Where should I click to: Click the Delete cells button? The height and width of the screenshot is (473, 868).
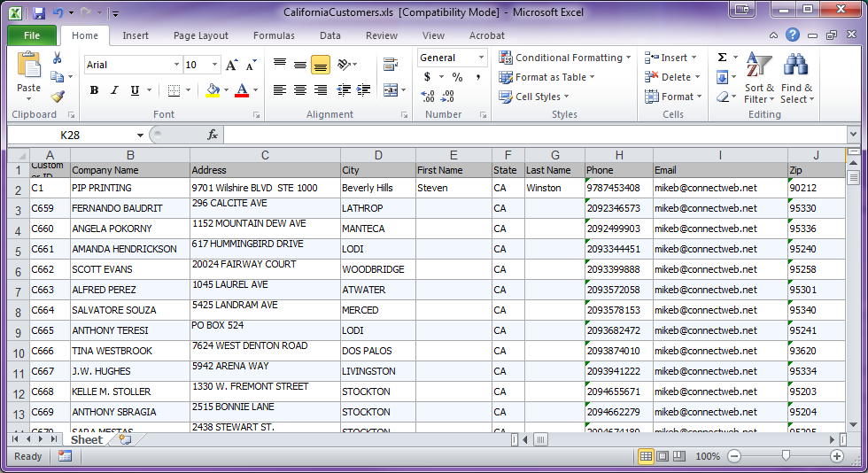click(672, 77)
